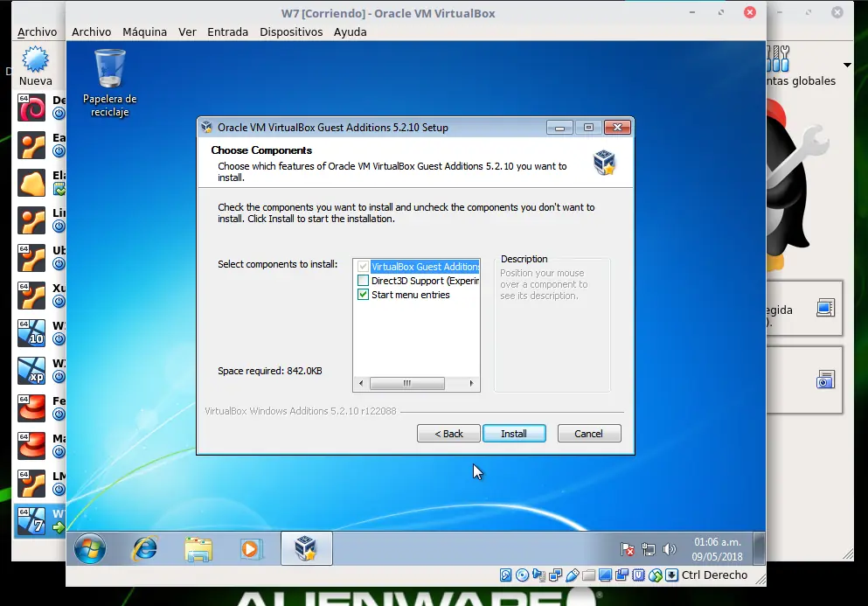Uncheck the Start menu entries checkbox
The image size is (868, 606).
(363, 295)
